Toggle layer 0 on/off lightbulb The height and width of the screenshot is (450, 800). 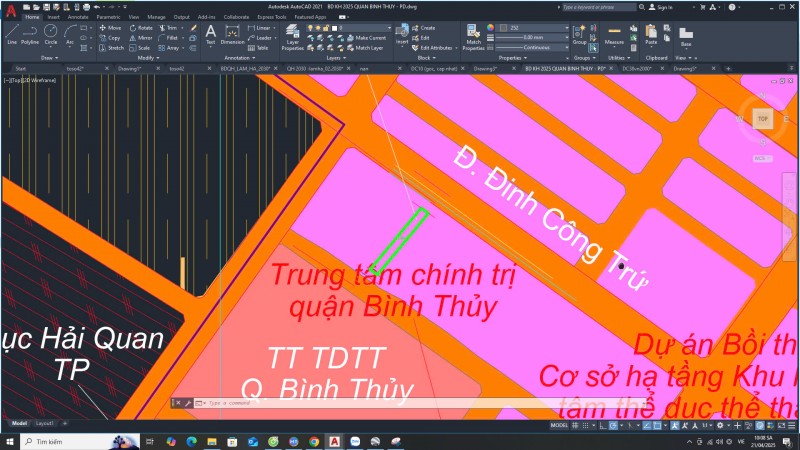click(310, 28)
